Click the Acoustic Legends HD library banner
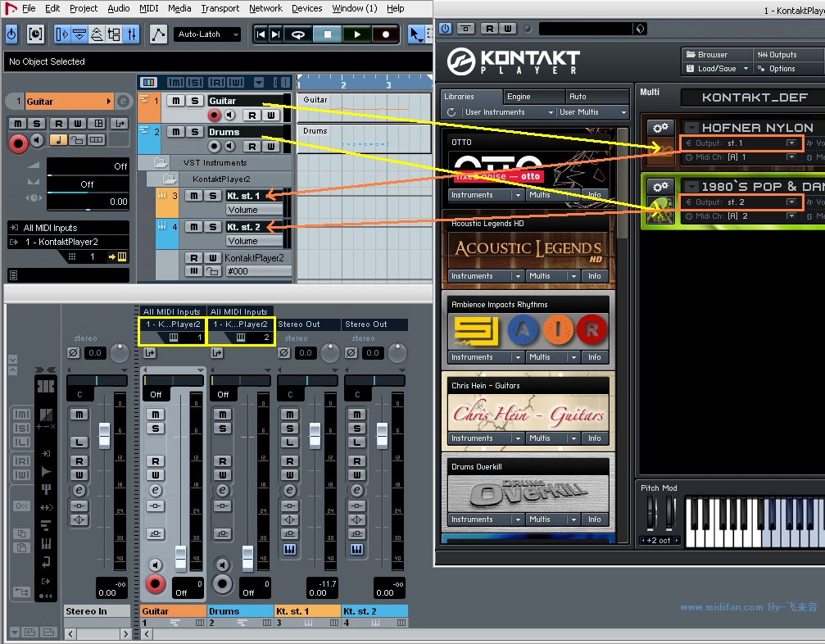825x644 pixels. coord(528,250)
